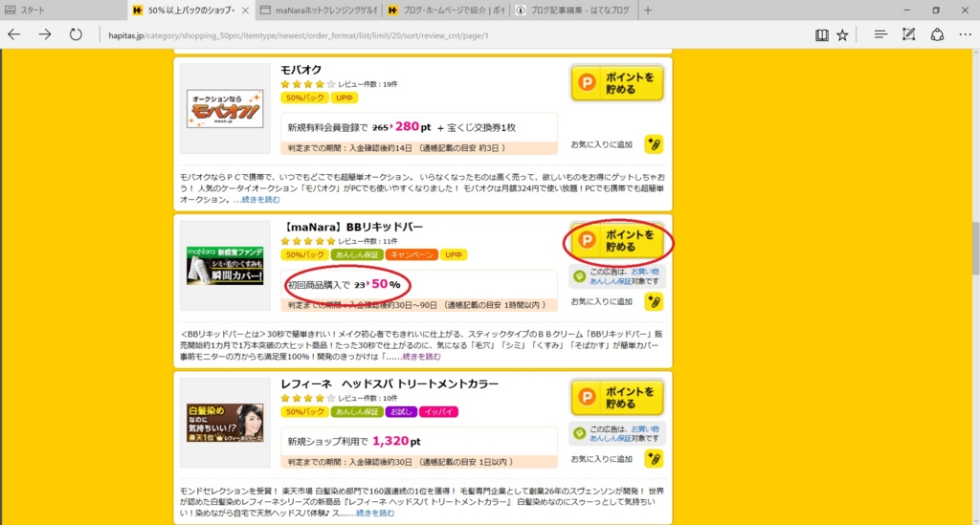
Task: Go forward with the browser forward arrow
Action: point(45,35)
